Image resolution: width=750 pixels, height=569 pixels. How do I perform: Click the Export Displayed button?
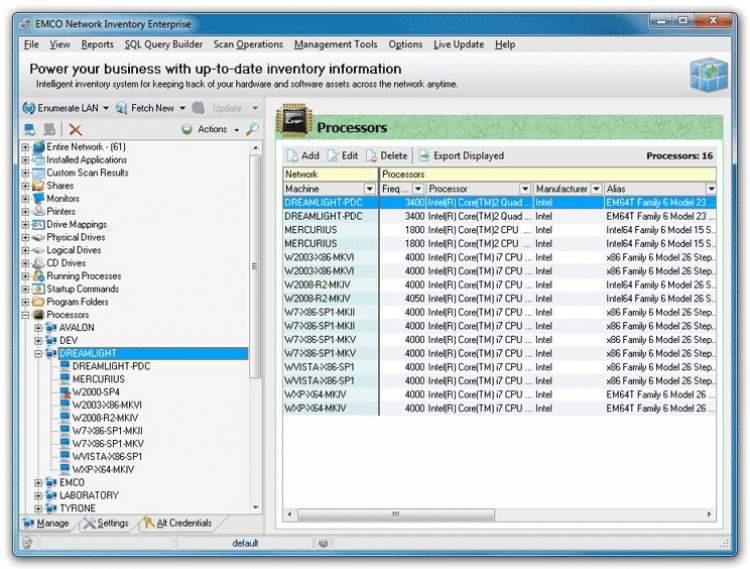coord(461,156)
